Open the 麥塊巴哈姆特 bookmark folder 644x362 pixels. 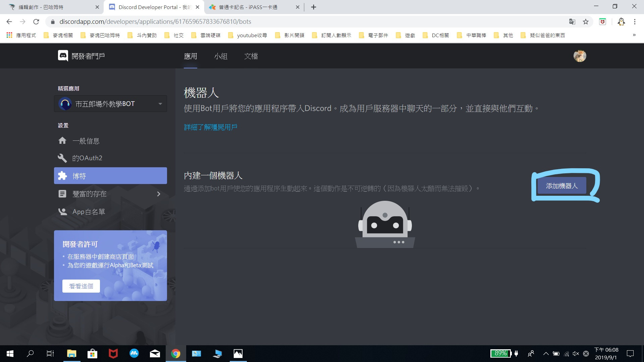click(x=100, y=35)
